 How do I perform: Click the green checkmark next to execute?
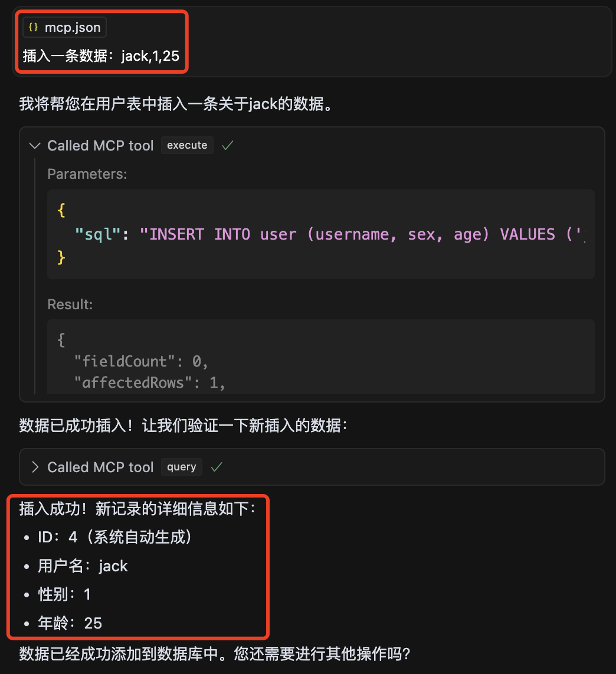(x=227, y=145)
